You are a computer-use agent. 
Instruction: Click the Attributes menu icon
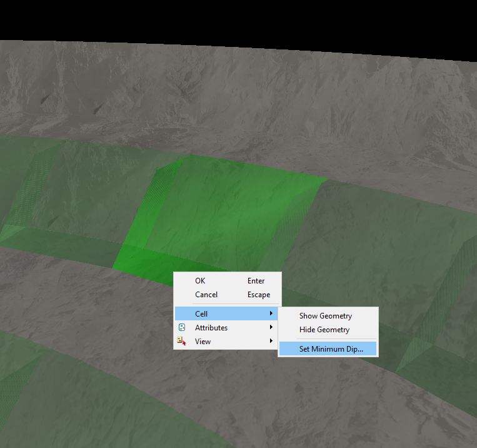182,328
